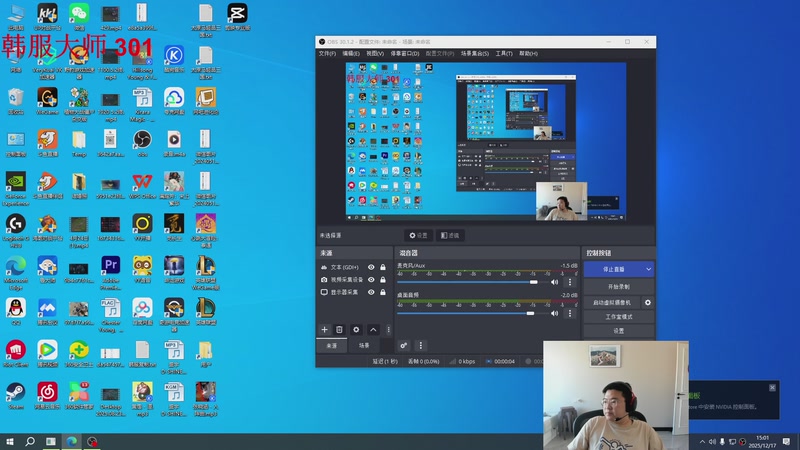Add a new source with the plus icon

324,330
